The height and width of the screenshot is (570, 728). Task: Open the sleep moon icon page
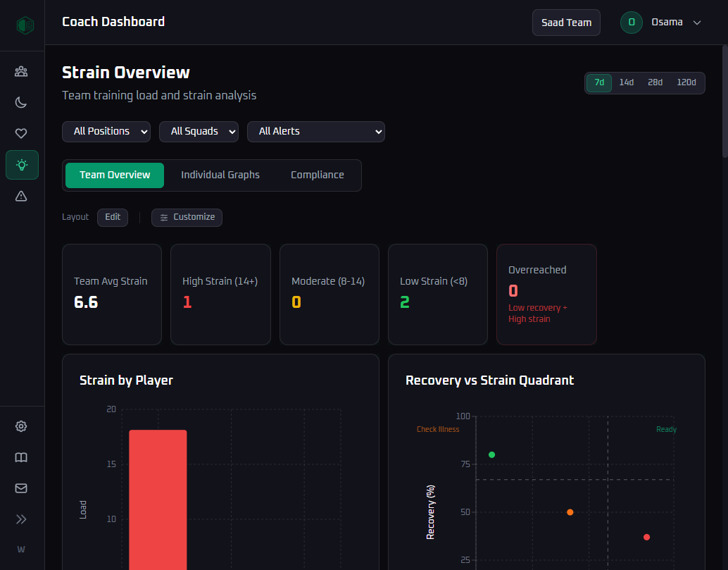[21, 103]
